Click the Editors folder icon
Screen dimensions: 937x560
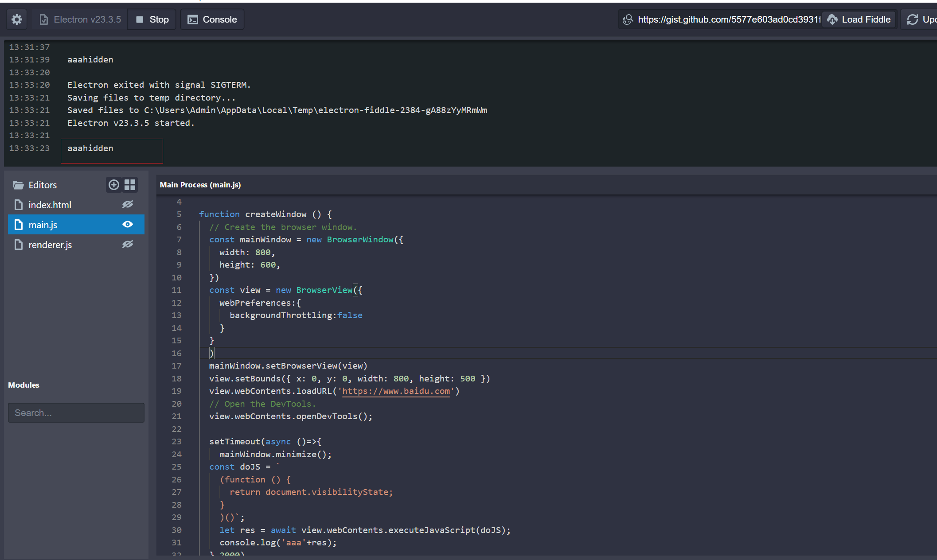pos(18,185)
